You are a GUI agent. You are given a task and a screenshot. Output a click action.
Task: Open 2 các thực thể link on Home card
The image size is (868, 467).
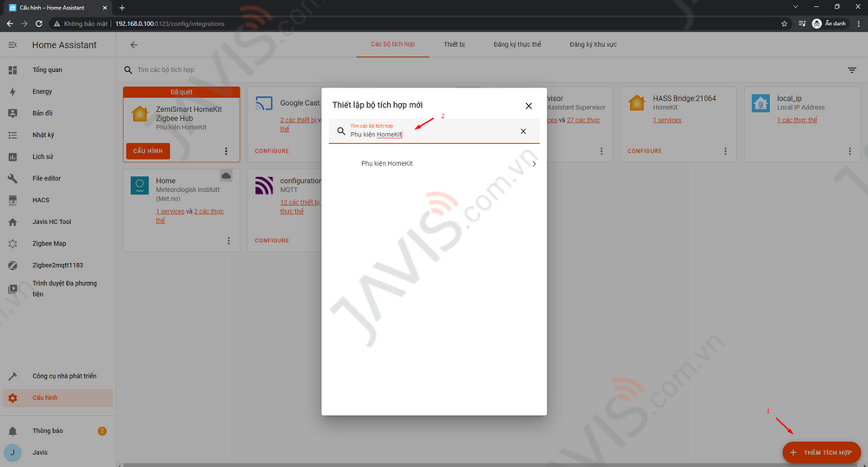tap(208, 212)
